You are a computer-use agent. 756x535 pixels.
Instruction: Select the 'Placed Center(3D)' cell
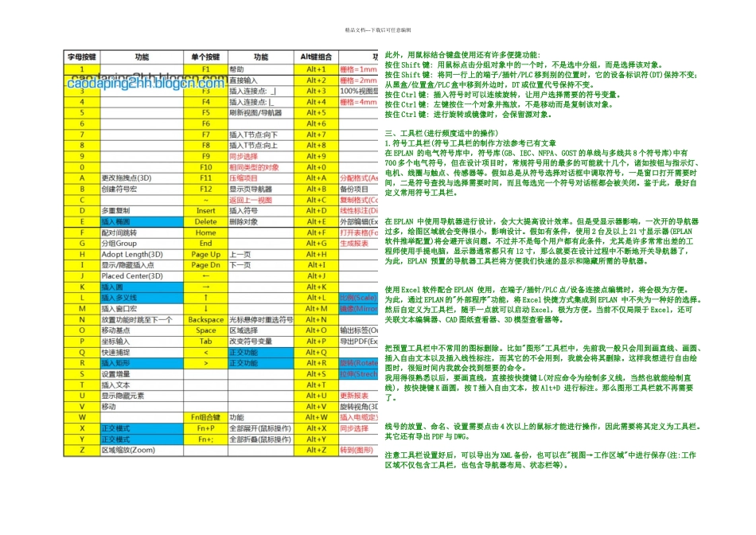(142, 276)
